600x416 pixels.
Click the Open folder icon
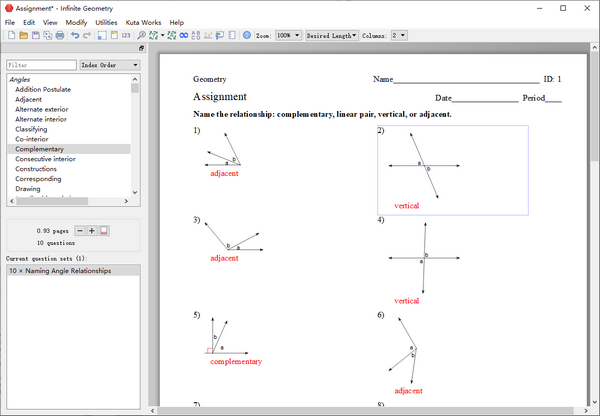pyautogui.click(x=23, y=35)
